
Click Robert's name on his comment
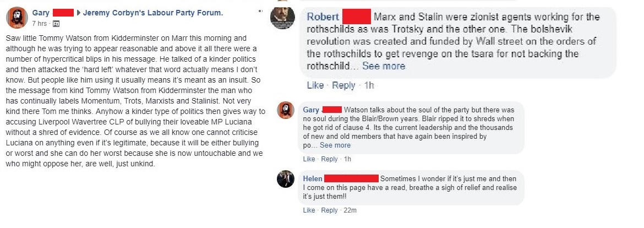(x=323, y=17)
